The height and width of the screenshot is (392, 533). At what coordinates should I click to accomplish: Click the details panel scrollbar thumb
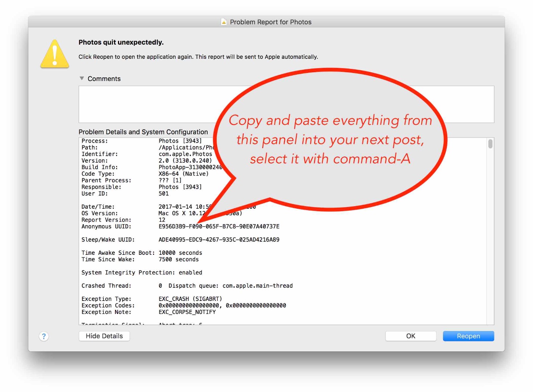pos(490,144)
